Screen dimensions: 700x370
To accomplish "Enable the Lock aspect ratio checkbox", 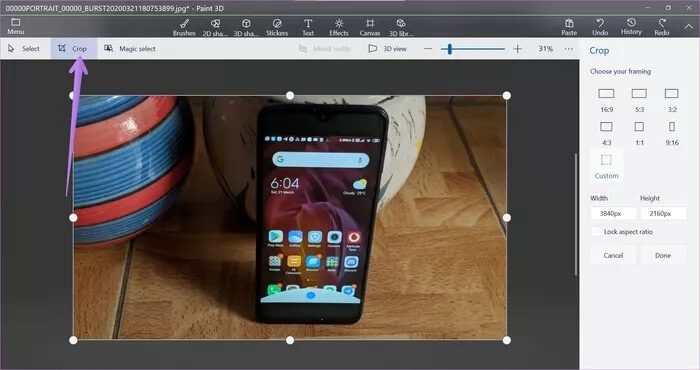I will 596,232.
